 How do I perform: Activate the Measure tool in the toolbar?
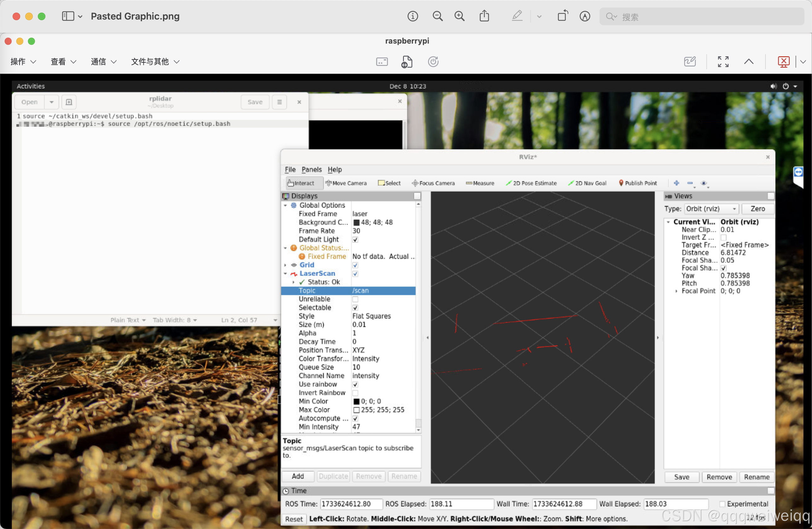[480, 183]
